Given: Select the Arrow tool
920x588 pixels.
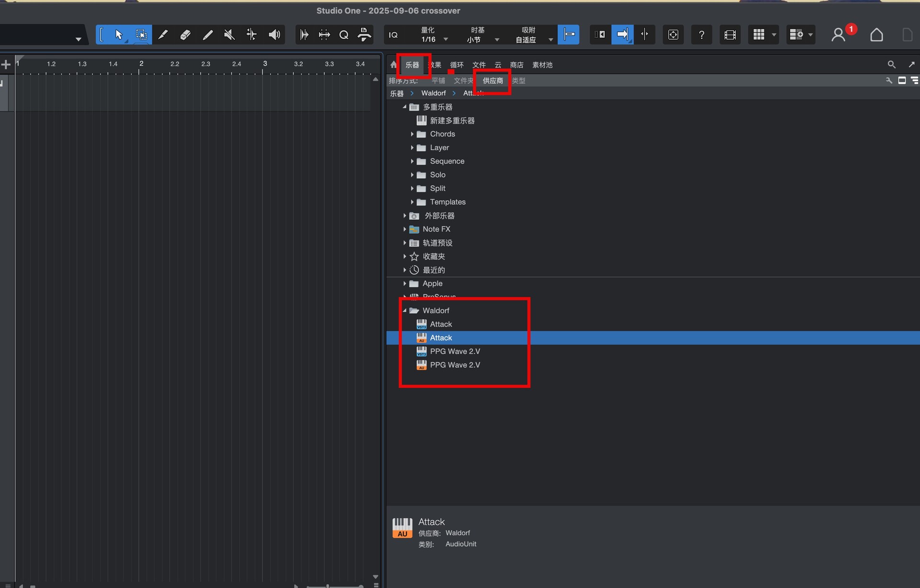Looking at the screenshot, I should tap(119, 34).
